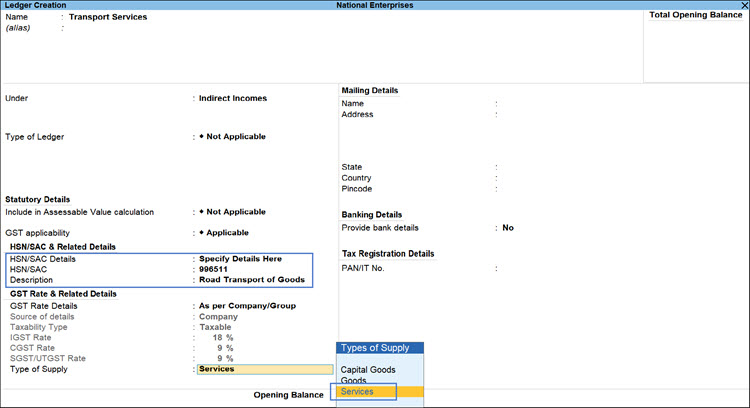Open HSN/SAC Details option
Image resolution: width=750 pixels, height=408 pixels.
[246, 259]
